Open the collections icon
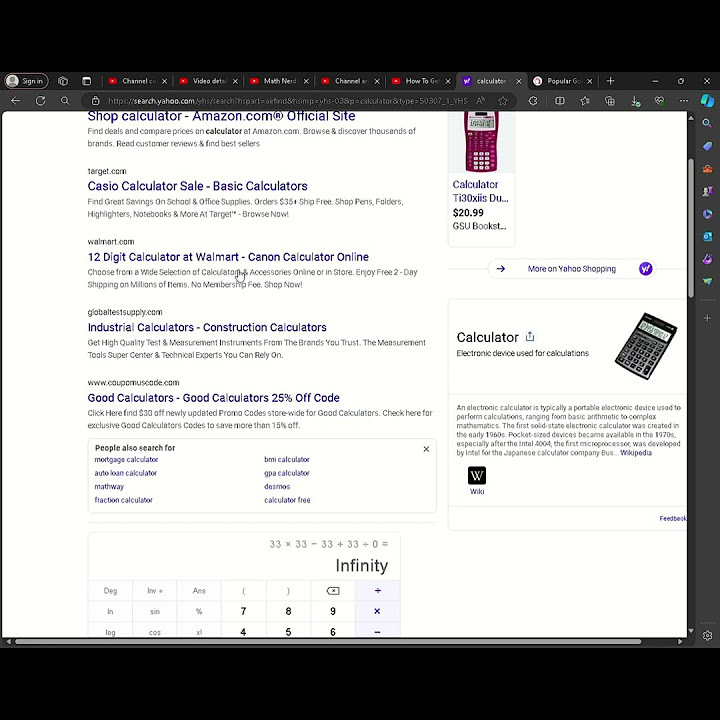Image resolution: width=720 pixels, height=720 pixels. [610, 101]
